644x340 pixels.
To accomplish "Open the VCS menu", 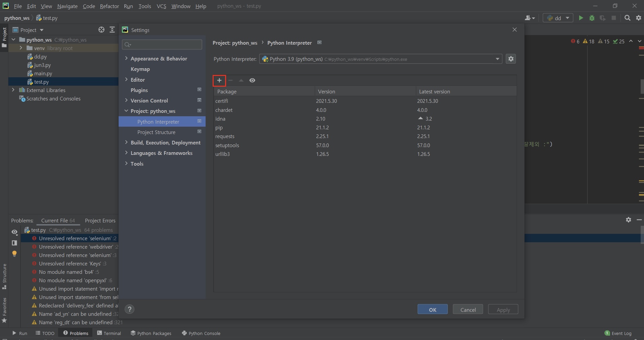I will pyautogui.click(x=162, y=6).
